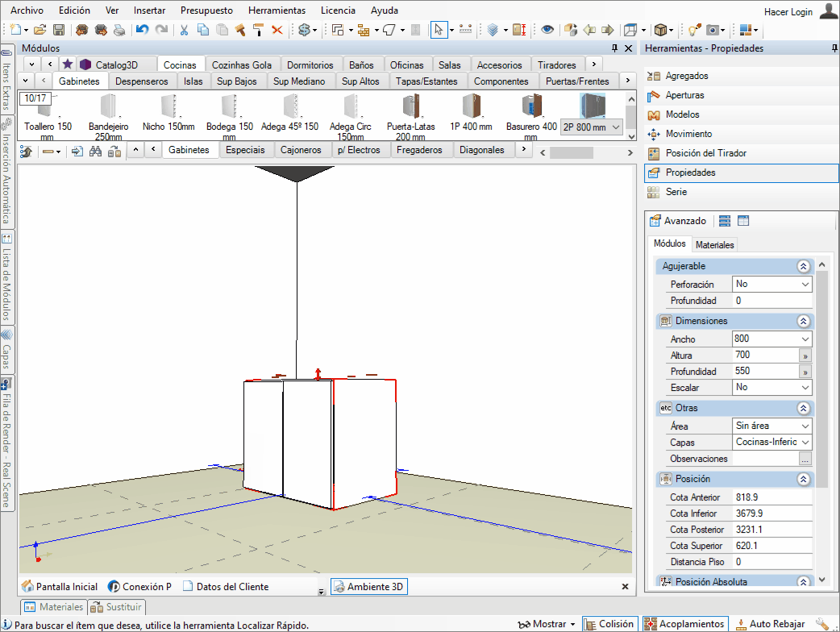This screenshot has height=632, width=840.
Task: Click the light bulb lighting icon
Action: (694, 30)
